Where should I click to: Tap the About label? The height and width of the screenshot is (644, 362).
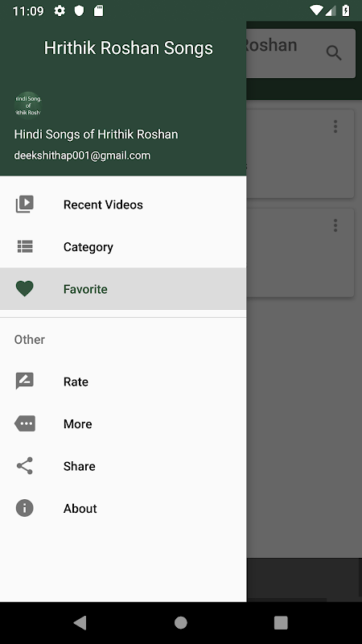pyautogui.click(x=80, y=509)
